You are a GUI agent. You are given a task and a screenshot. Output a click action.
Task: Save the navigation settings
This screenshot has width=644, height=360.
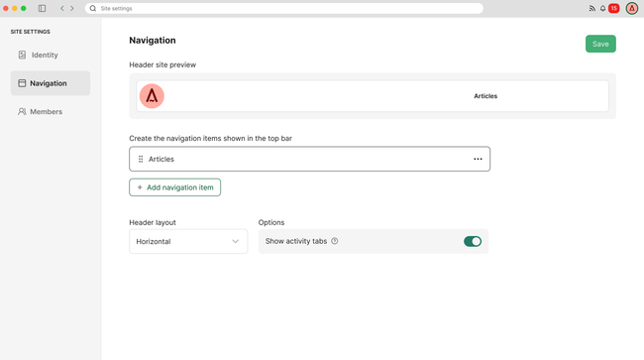pos(600,44)
